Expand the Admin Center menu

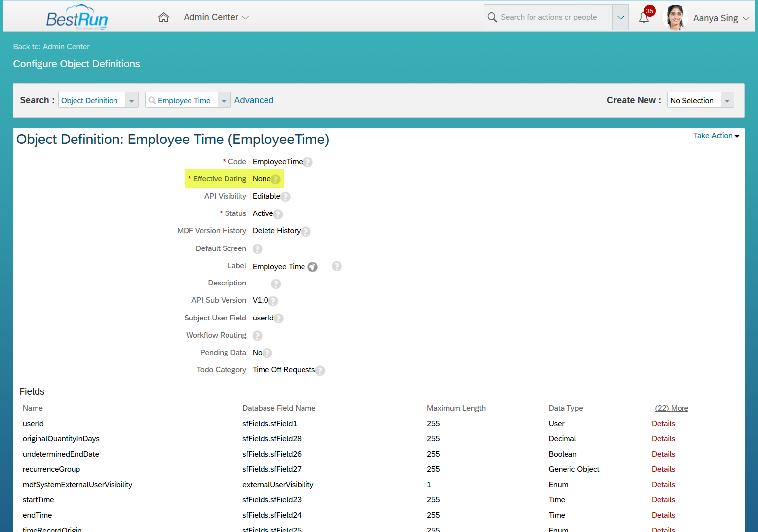coord(216,17)
